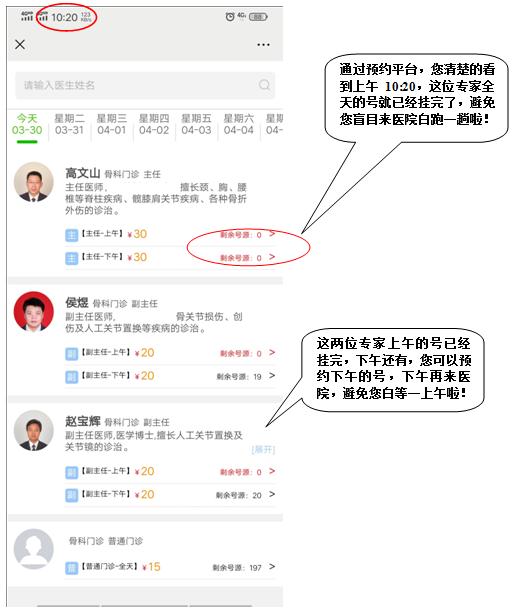Screen dimensions: 513x613
Task: Tap the blue 主任-上午 slot icon
Action: coord(72,235)
